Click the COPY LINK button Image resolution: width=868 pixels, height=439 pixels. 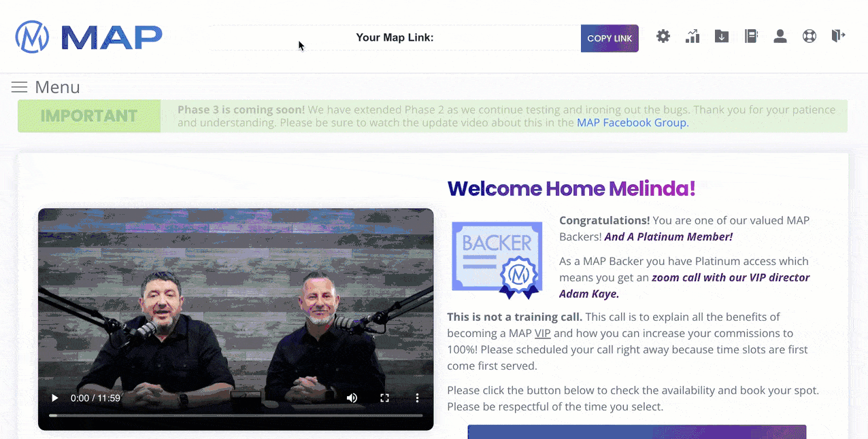610,39
